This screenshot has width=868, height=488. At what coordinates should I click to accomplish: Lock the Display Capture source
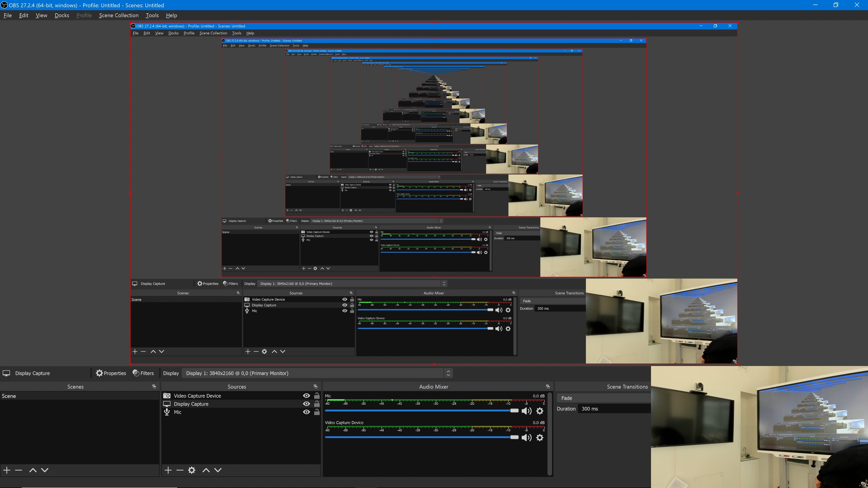point(317,404)
